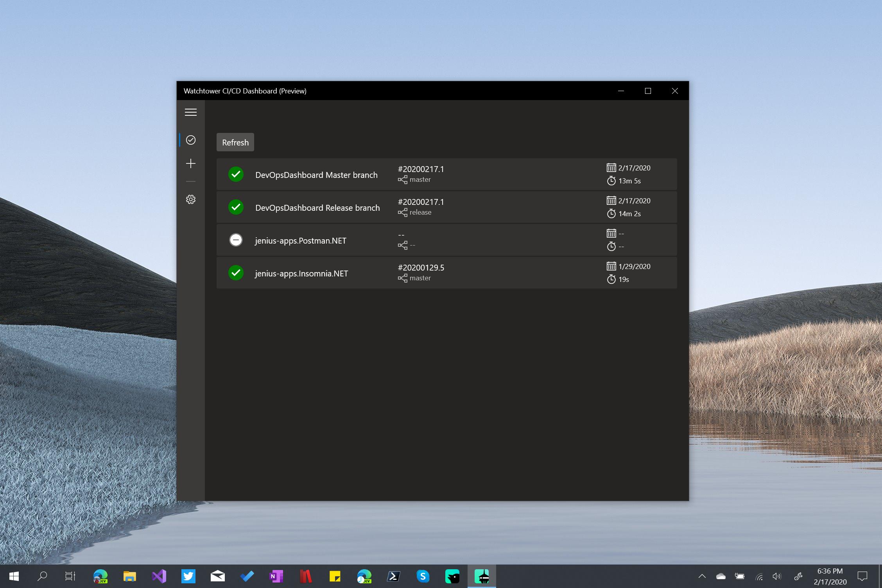
Task: Click stopwatch icon next to 14m 2s
Action: point(611,213)
